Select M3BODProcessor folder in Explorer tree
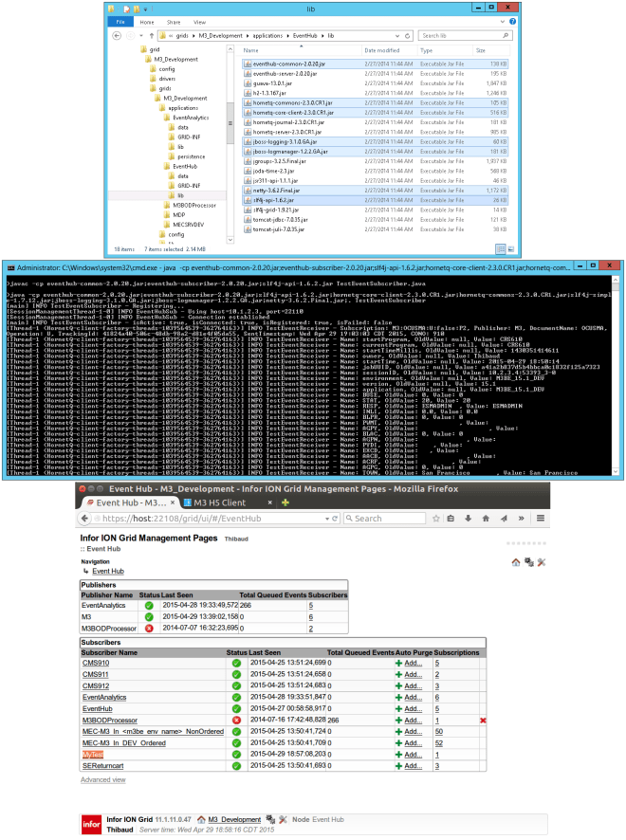Screen dimensions: 626x840 194,205
